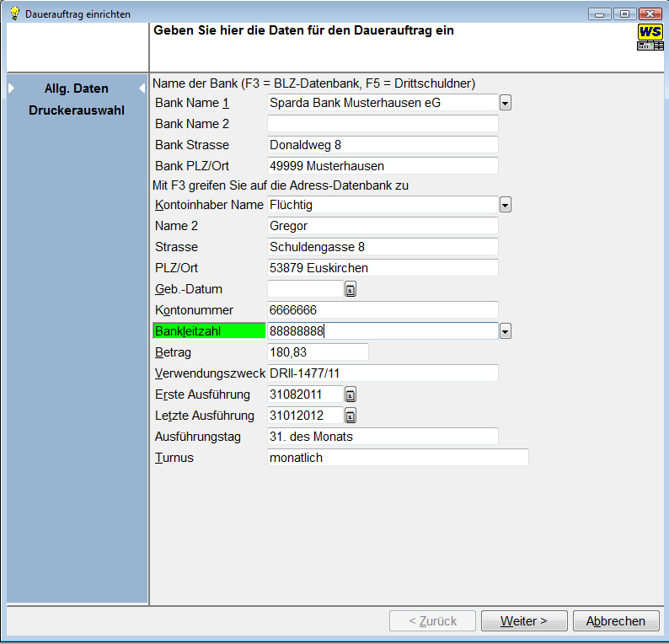Click the PLZ/Ort field with Euskirchen
Image resolution: width=669 pixels, height=644 pixels.
[383, 268]
